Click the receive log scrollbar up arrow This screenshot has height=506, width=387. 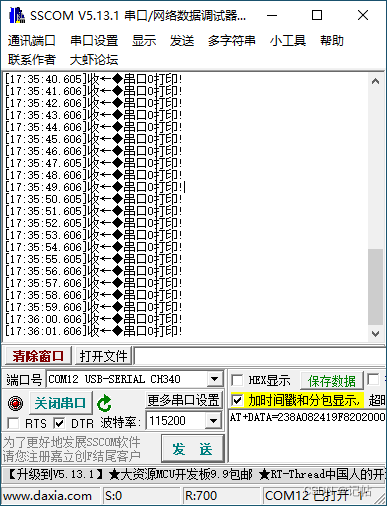click(375, 81)
